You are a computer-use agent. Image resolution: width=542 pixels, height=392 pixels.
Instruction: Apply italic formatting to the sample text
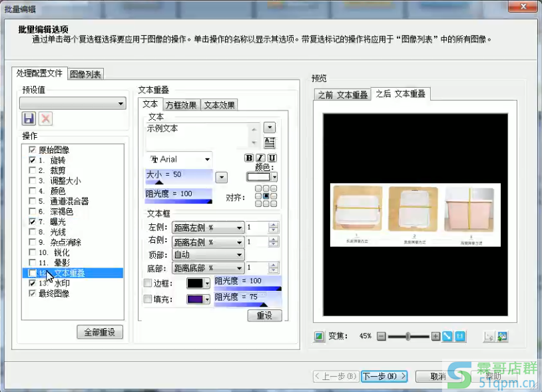coord(260,158)
